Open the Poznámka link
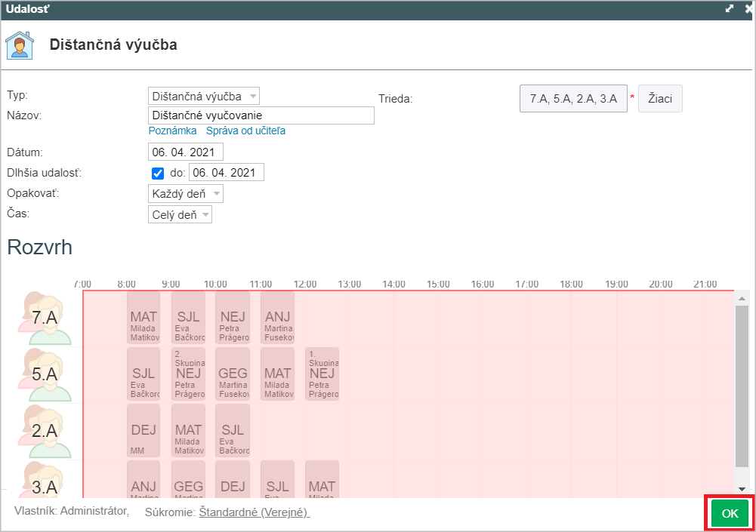756x532 pixels. (173, 131)
